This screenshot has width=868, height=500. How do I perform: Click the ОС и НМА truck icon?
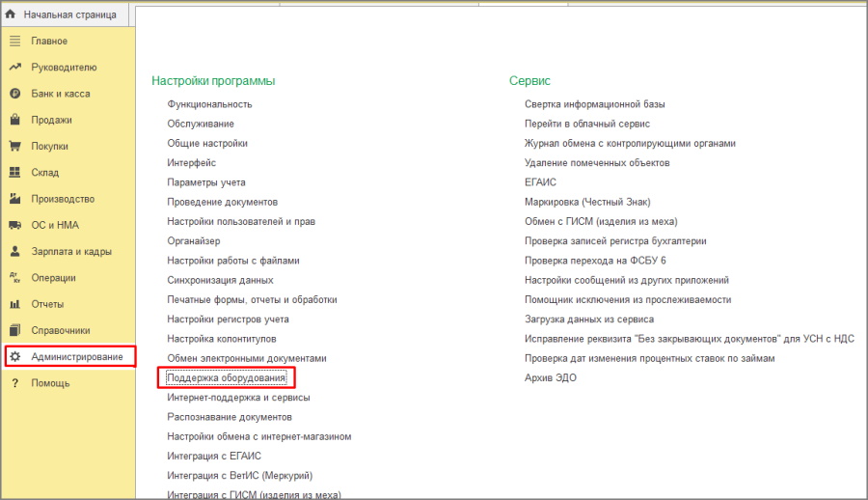click(14, 225)
